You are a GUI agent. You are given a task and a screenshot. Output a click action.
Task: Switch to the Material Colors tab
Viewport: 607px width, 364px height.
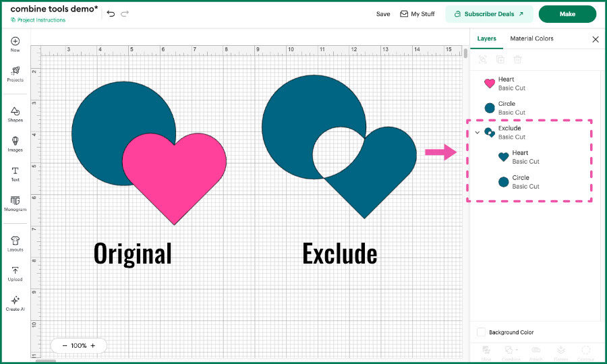click(x=531, y=38)
